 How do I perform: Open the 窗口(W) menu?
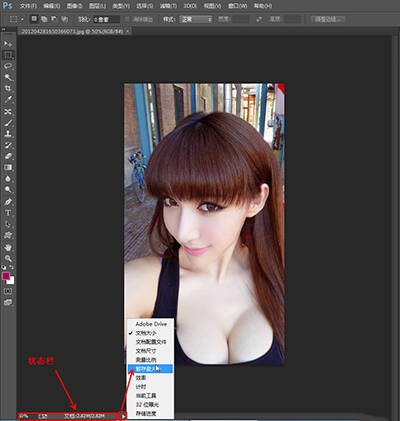(x=238, y=6)
